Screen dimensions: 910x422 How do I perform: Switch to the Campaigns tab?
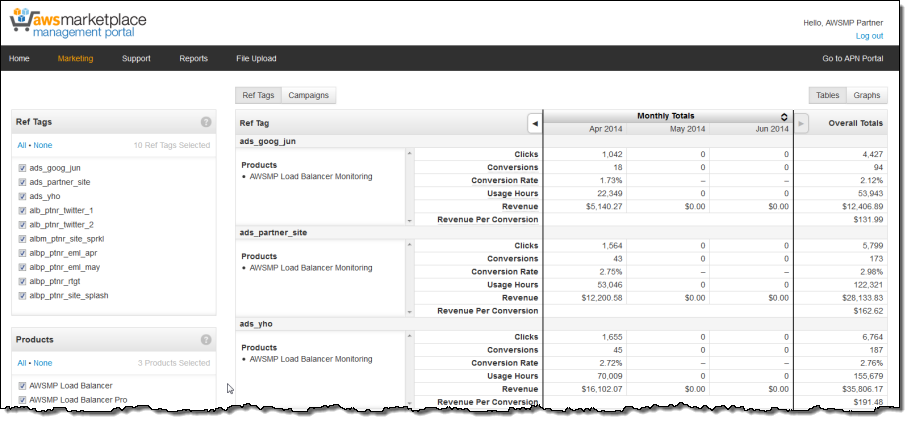(308, 96)
